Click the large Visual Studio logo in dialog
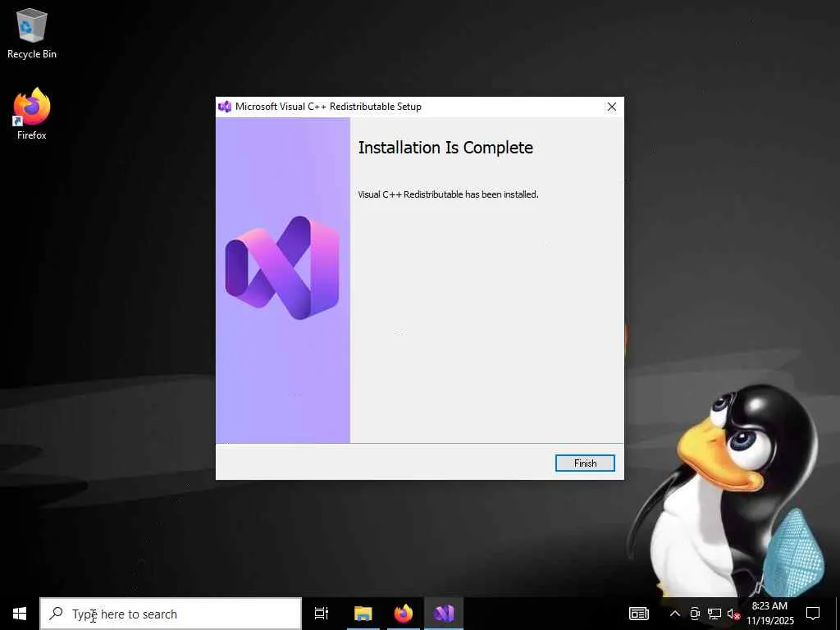 click(282, 267)
